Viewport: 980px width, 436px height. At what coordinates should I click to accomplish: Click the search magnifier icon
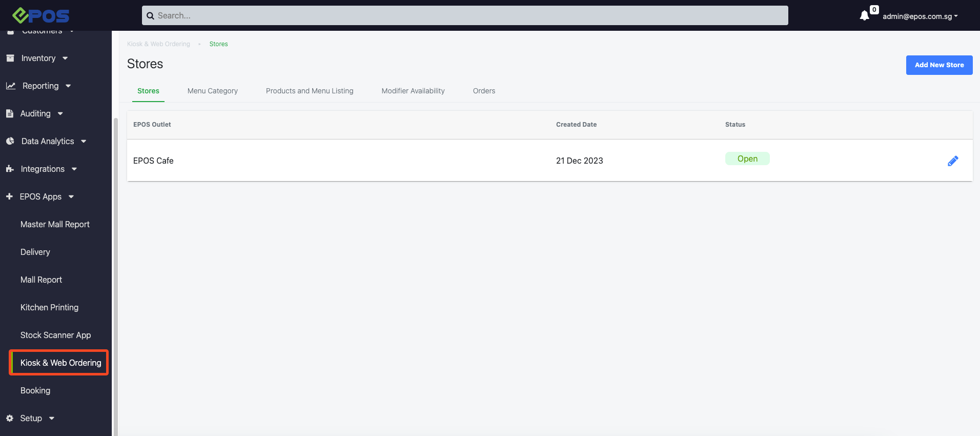point(151,16)
